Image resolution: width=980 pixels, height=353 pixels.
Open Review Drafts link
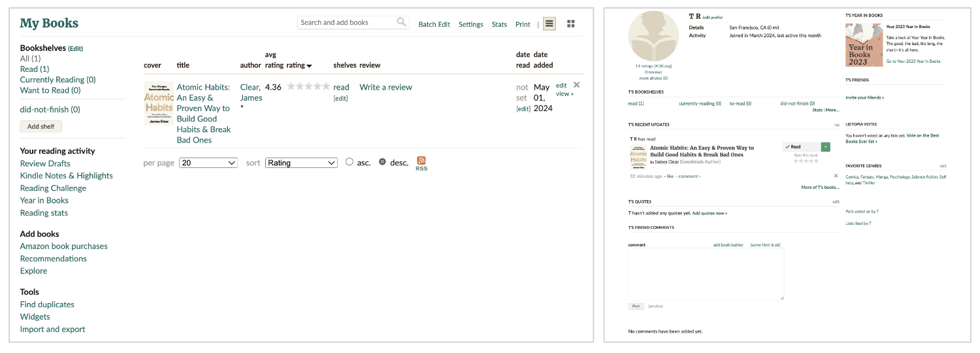click(45, 163)
